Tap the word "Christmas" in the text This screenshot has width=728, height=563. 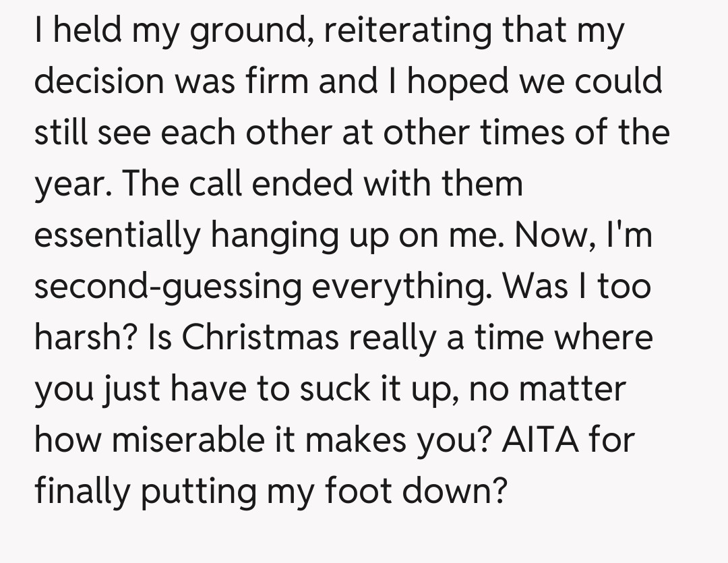(x=260, y=336)
